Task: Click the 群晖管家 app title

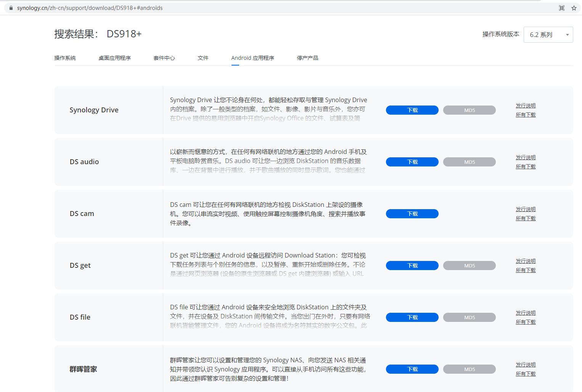Action: point(83,369)
